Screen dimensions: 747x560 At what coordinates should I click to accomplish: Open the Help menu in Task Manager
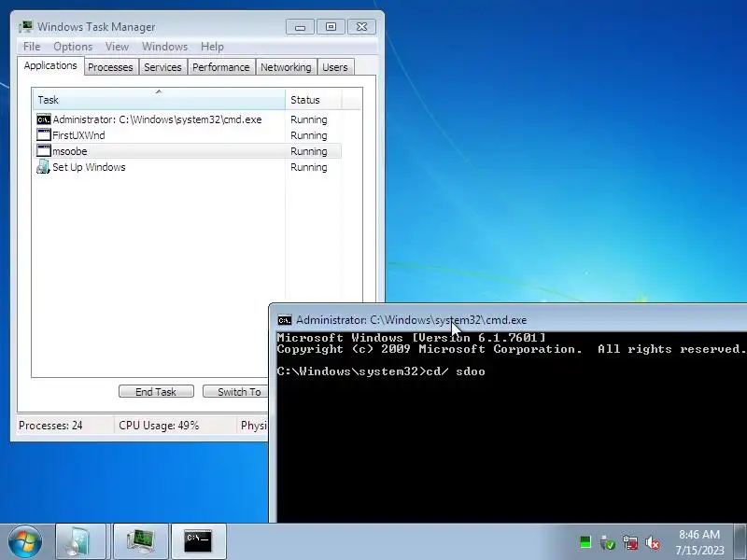[x=212, y=47]
